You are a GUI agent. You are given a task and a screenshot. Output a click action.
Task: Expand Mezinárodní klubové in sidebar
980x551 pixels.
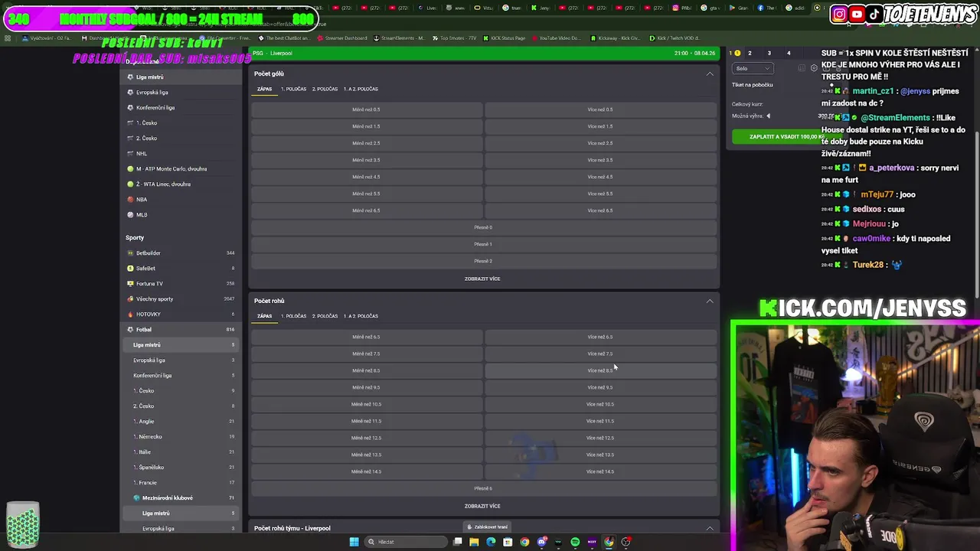point(181,497)
